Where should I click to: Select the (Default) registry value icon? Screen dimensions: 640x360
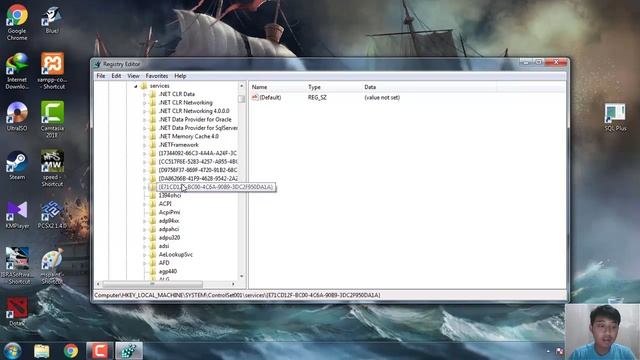255,97
